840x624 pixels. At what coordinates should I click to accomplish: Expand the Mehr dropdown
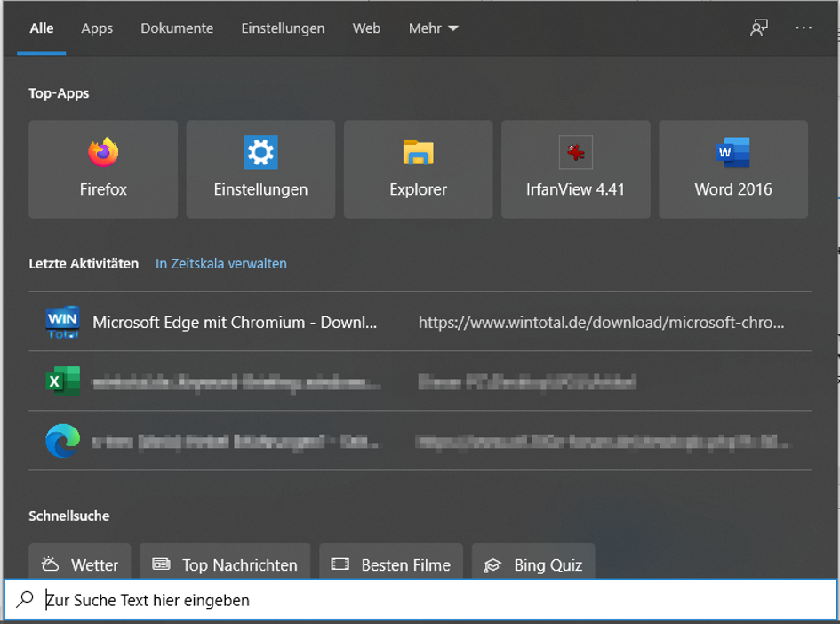point(434,28)
